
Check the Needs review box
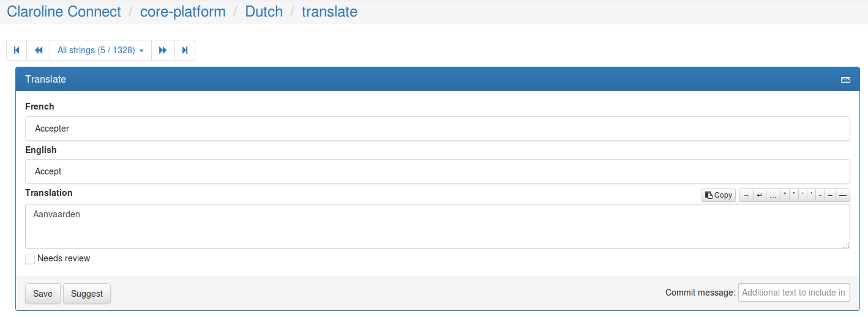click(x=30, y=259)
